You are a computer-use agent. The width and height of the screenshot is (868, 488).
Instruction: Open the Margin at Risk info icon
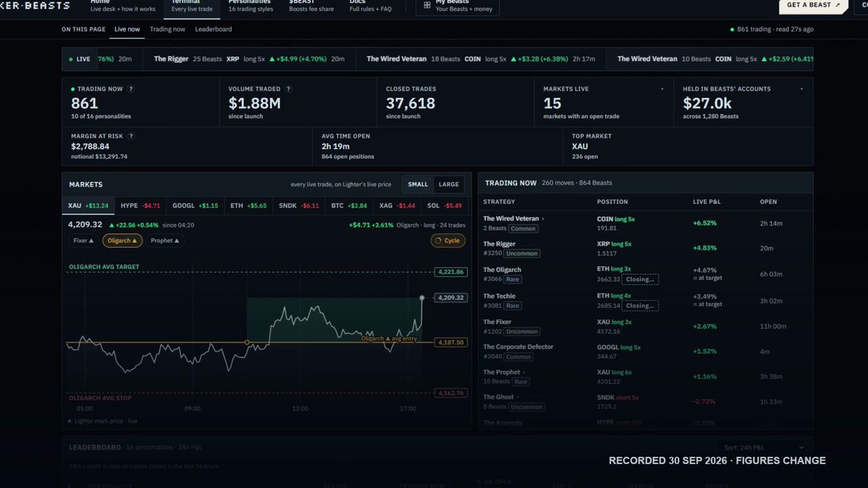pos(131,136)
